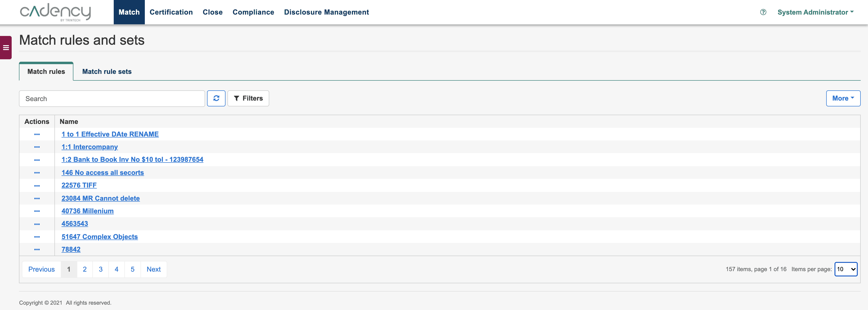Switch to the Match rule sets tab

click(107, 71)
